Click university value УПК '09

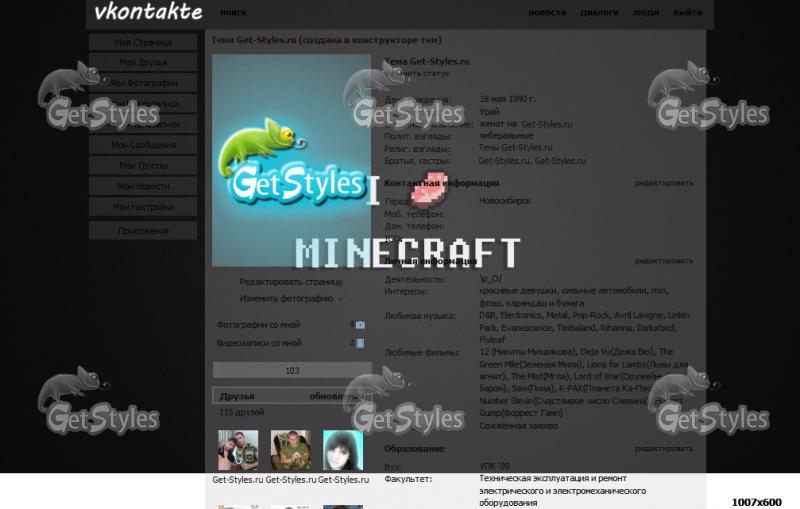tap(495, 466)
